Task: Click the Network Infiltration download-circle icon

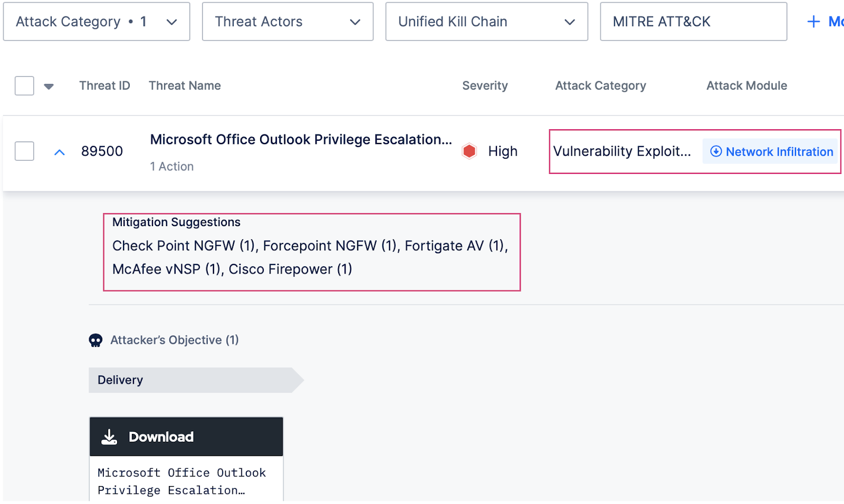Action: 716,152
